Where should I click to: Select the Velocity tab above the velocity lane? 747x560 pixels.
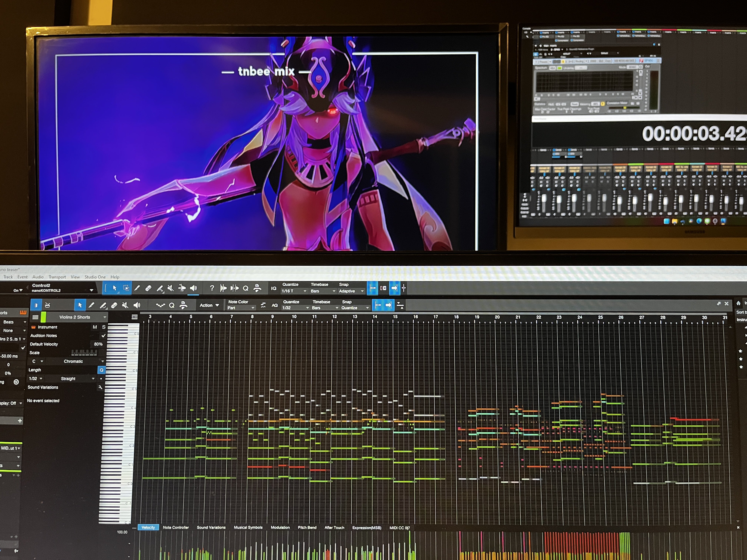[148, 527]
